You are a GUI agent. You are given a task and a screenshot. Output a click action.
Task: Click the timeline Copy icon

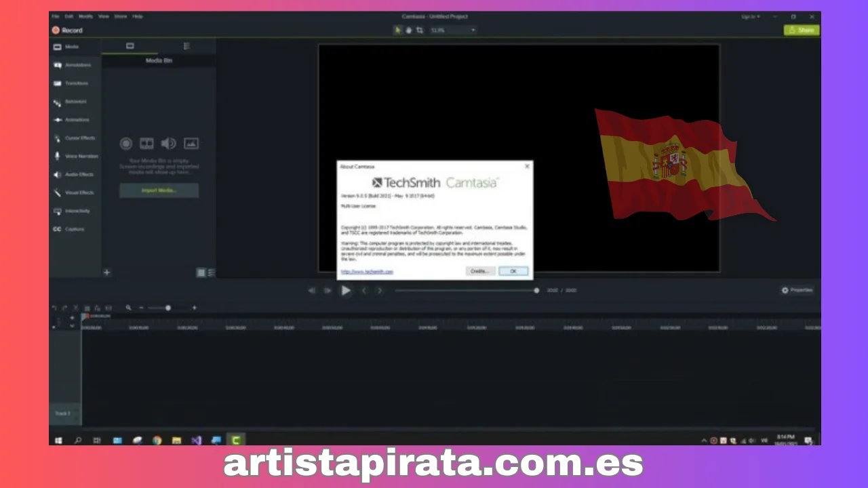87,308
